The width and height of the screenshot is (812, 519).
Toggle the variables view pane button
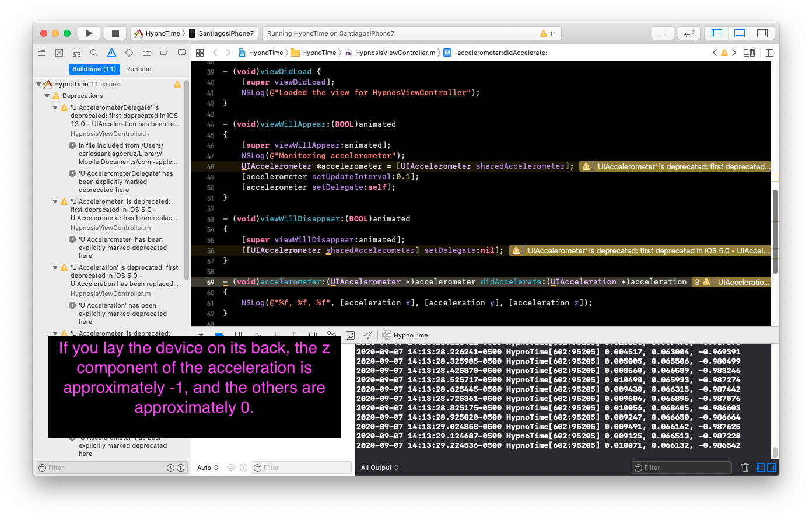pos(761,468)
